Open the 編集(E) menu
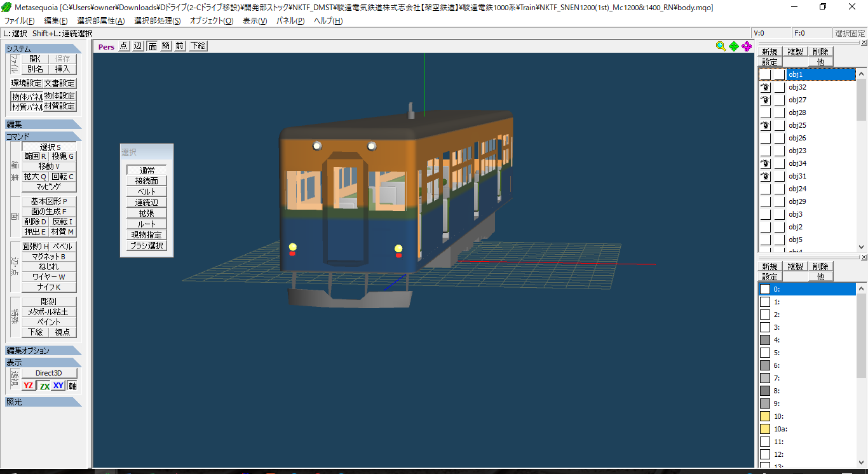Image resolution: width=868 pixels, height=474 pixels. [56, 20]
